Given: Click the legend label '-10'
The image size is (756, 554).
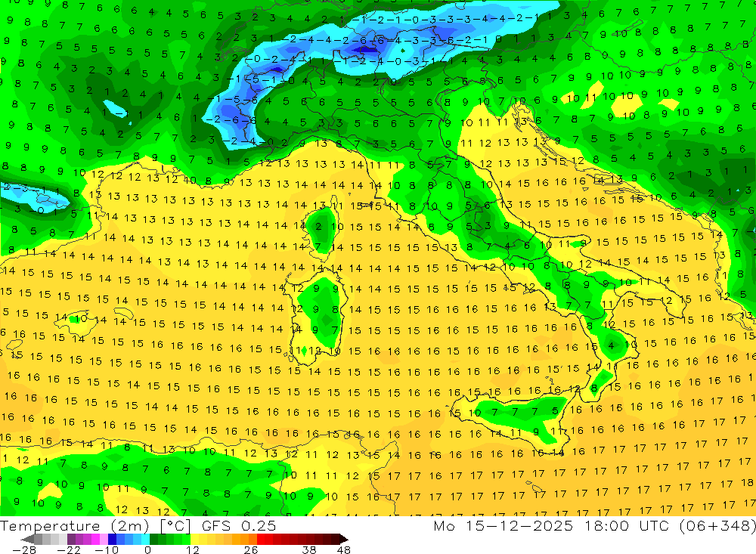Looking at the screenshot, I should point(107,550).
